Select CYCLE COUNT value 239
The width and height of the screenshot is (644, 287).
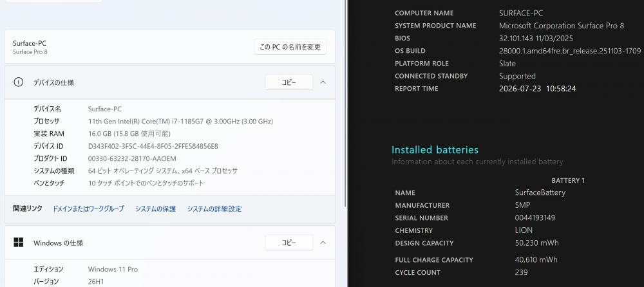pyautogui.click(x=521, y=272)
